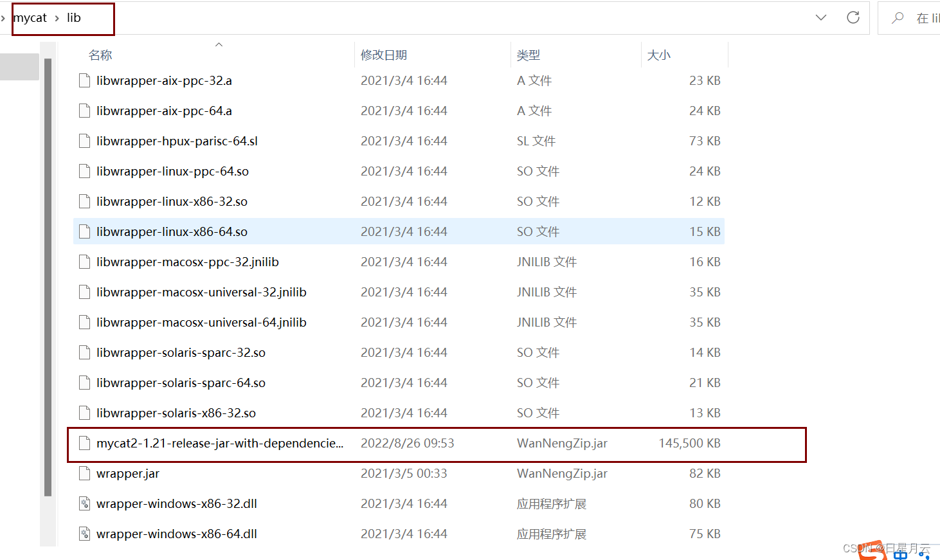940x560 pixels.
Task: Click file icon of libwrapper-solaris-sparc-32.so
Action: (84, 352)
